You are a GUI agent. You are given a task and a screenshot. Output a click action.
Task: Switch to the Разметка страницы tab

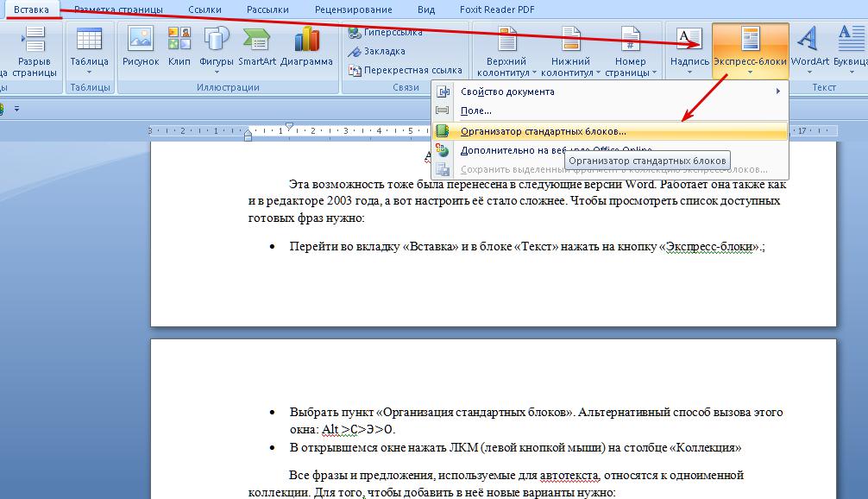click(x=118, y=9)
